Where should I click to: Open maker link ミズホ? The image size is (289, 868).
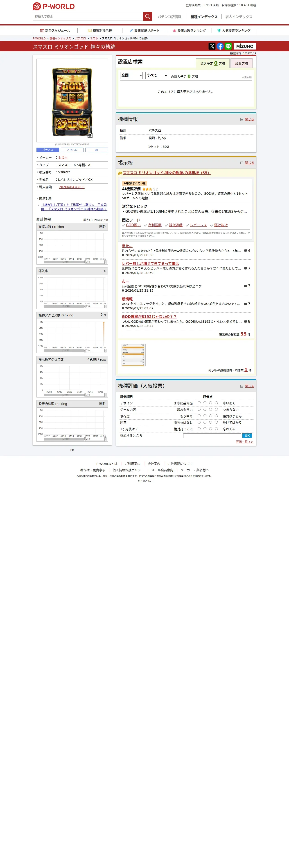pyautogui.click(x=63, y=157)
